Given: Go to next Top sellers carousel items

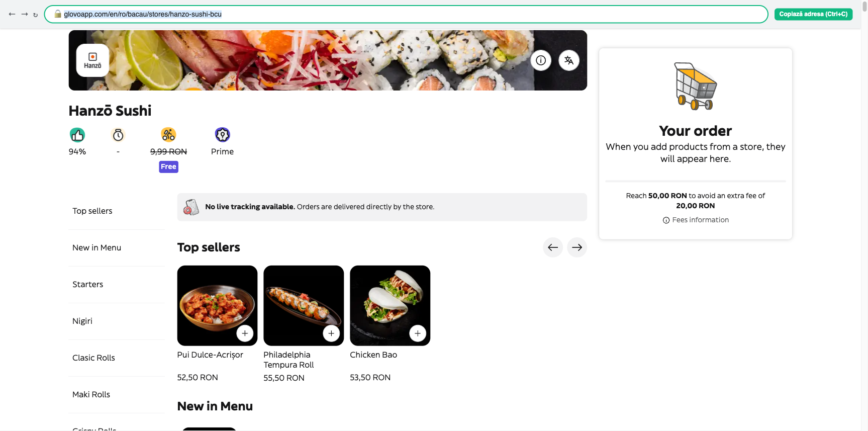Looking at the screenshot, I should click(x=577, y=247).
